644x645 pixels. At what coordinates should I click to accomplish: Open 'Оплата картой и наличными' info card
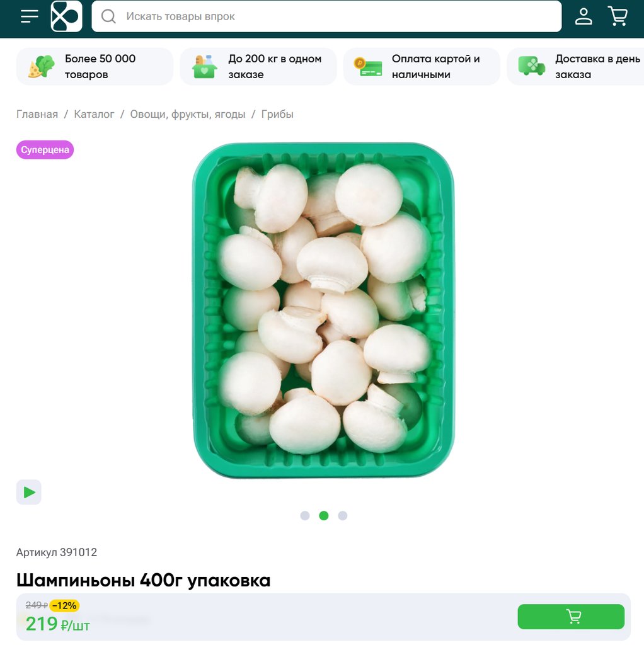click(x=422, y=67)
